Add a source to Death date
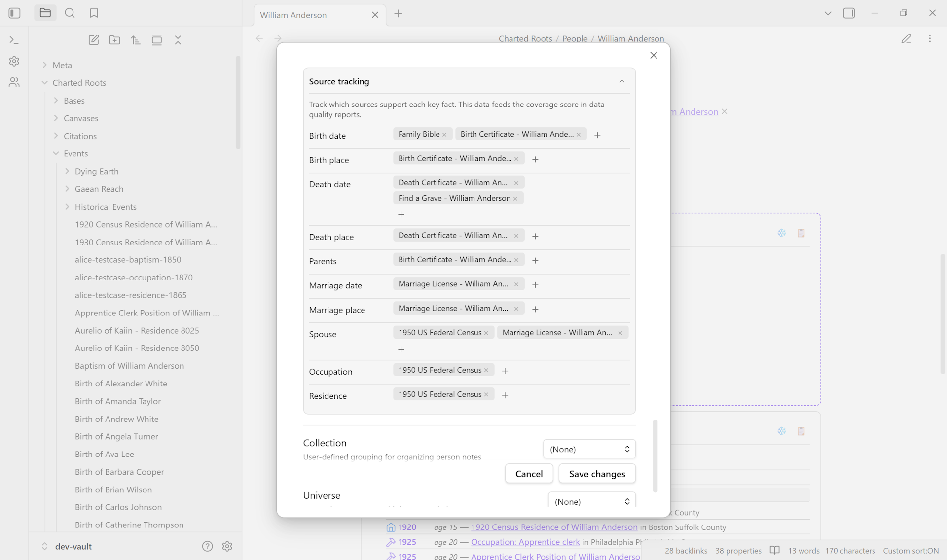 point(401,214)
